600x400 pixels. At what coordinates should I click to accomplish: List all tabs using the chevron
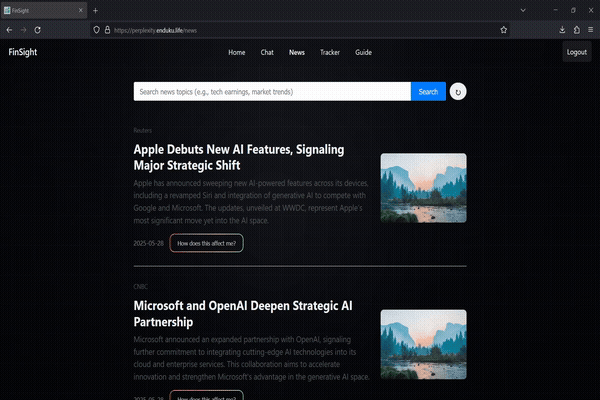(523, 10)
